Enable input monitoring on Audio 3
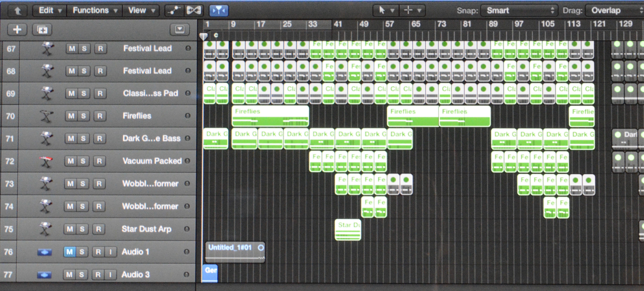Viewport: 644px width, 291px height. click(x=110, y=275)
